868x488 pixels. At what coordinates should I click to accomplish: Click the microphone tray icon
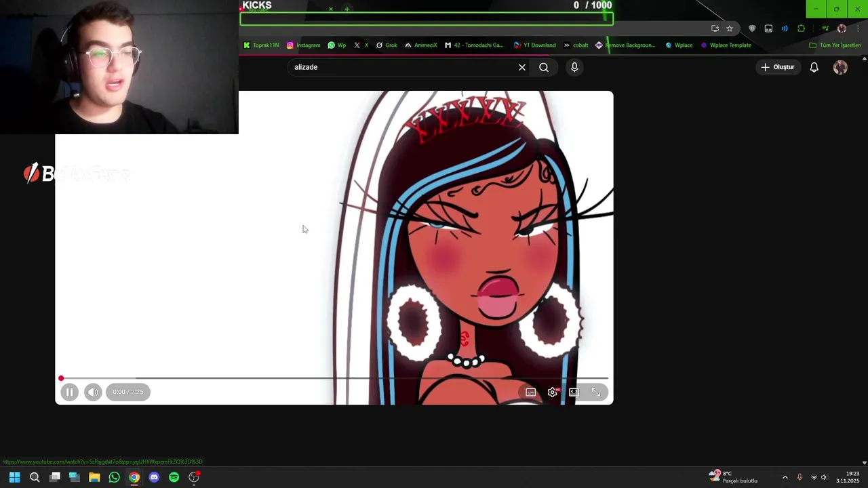[x=800, y=477]
